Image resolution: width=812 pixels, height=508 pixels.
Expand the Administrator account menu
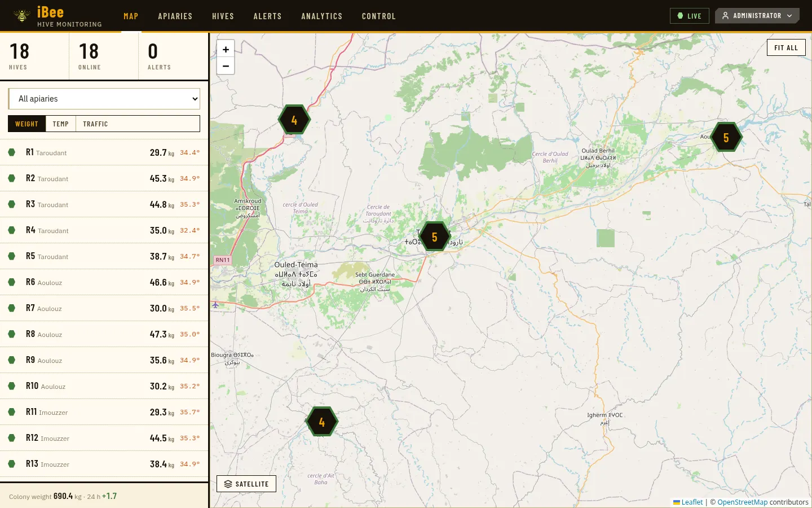point(757,16)
